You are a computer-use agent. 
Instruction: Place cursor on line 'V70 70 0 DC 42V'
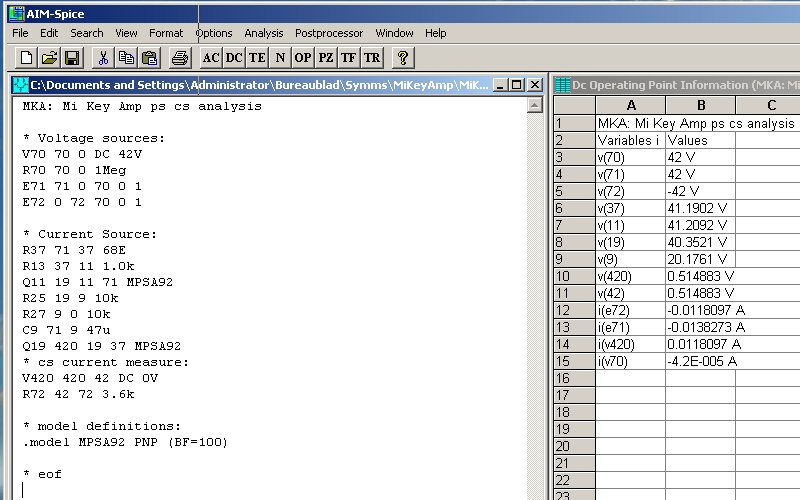tap(82, 154)
